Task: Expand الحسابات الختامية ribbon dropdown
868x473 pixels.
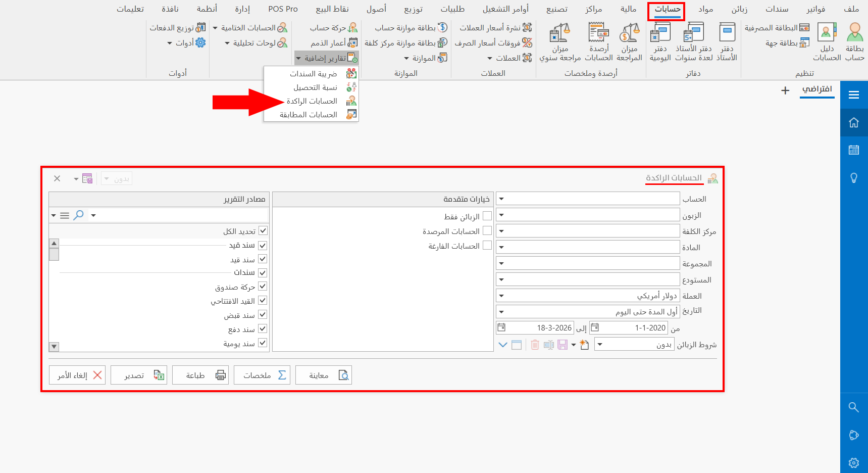Action: coord(250,28)
